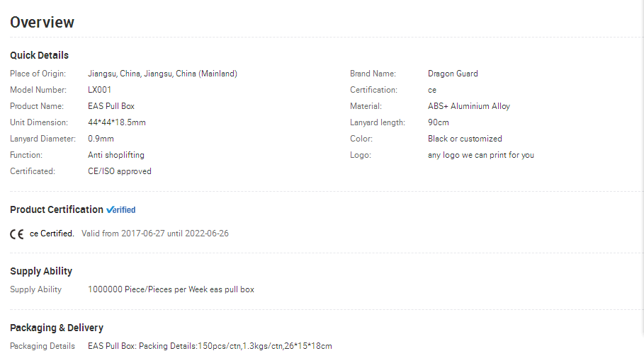Click the Anti shoplifting function value
The width and height of the screenshot is (644, 363).
coord(115,155)
